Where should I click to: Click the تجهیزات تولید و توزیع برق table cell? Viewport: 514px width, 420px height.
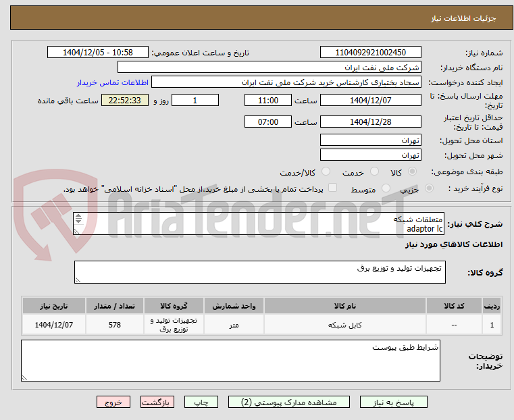coord(174,325)
